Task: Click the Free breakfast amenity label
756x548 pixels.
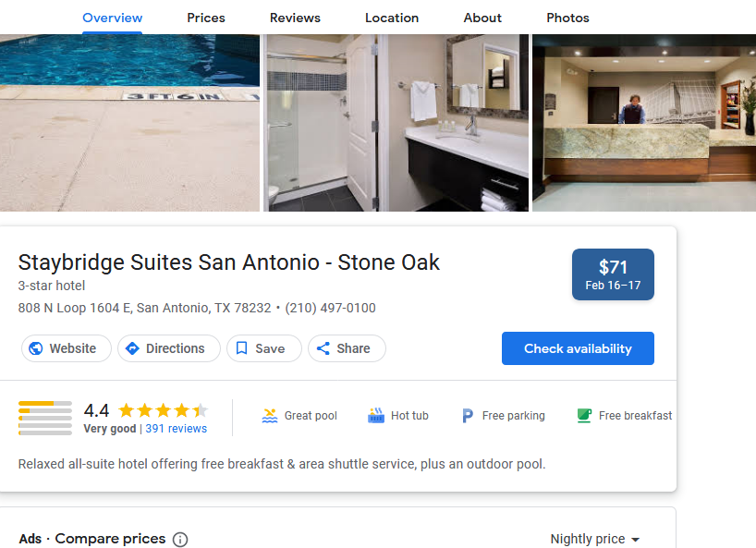Action: click(x=635, y=416)
